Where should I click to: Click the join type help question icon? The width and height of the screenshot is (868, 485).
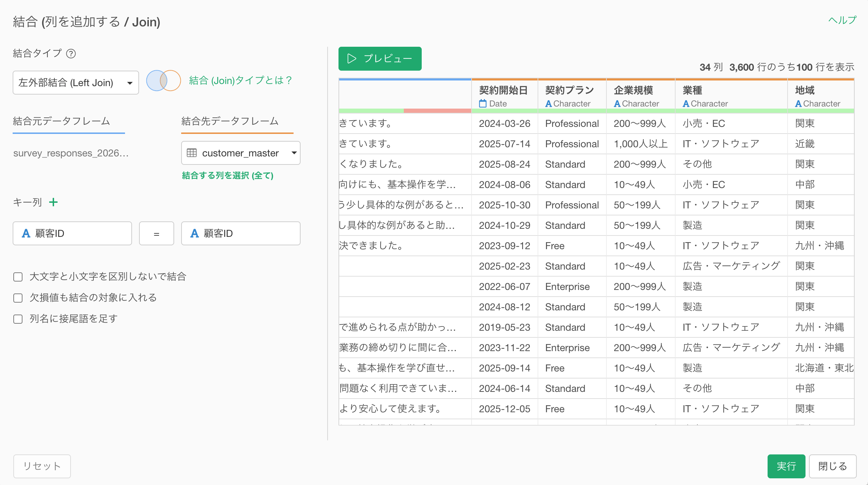(x=71, y=54)
